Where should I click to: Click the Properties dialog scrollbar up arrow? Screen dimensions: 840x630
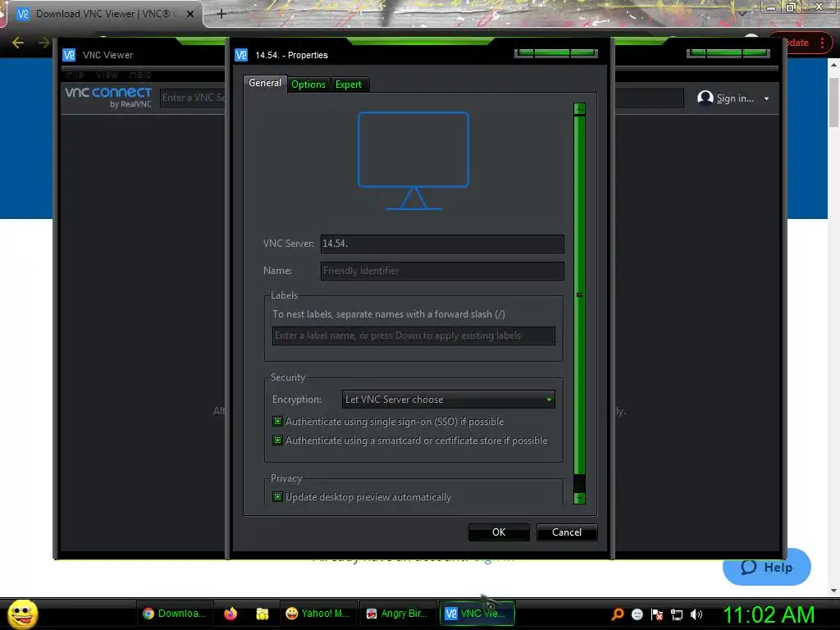click(579, 109)
